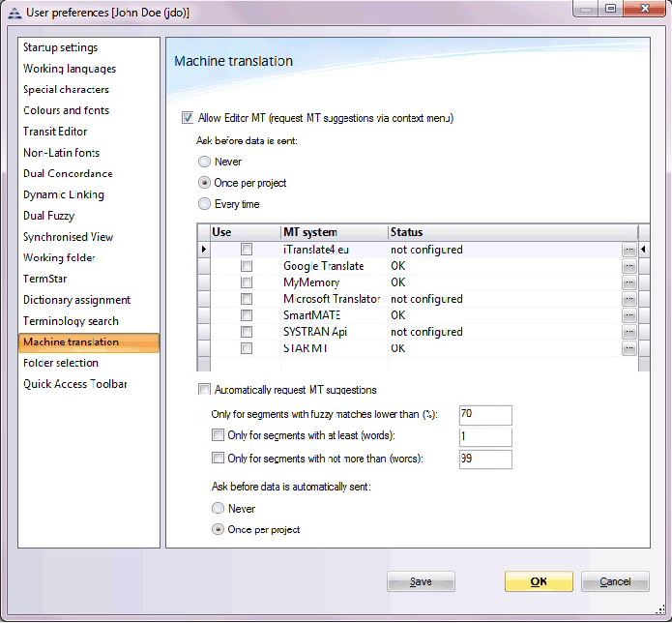Screen dimensions: 672x623
Task: Enable the Google Translate Use checkbox
Action: point(247,266)
